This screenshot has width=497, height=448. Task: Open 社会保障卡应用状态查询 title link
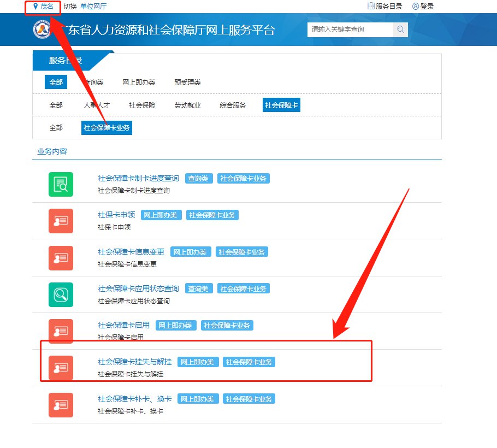(138, 288)
